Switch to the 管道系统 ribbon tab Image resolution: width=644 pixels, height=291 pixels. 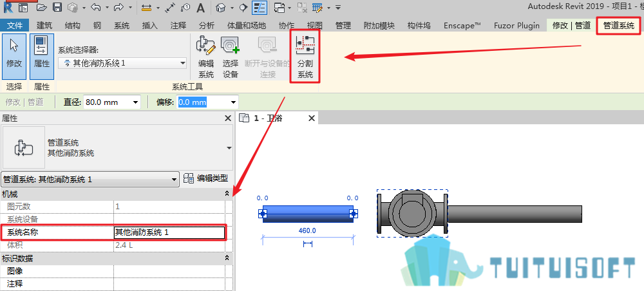click(618, 26)
